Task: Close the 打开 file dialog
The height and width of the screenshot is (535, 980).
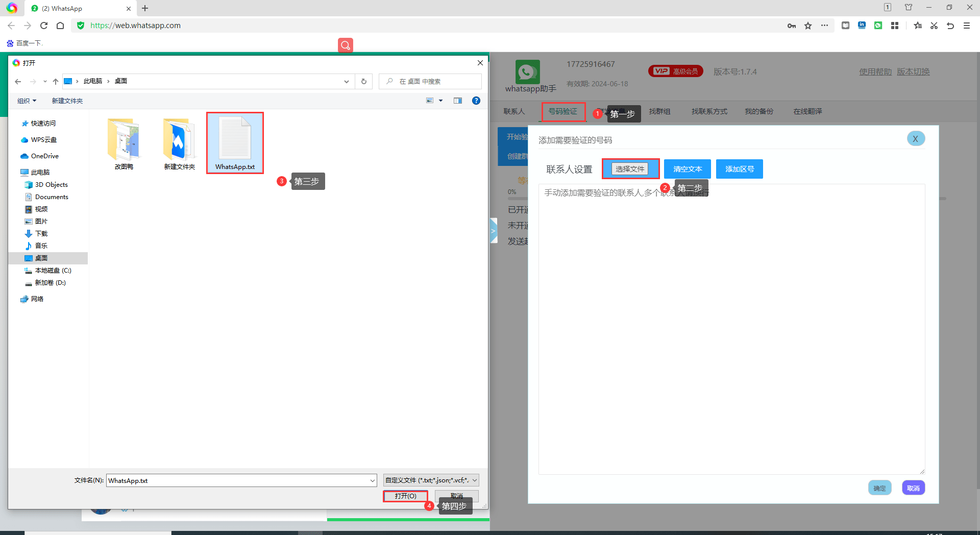Action: pyautogui.click(x=480, y=63)
